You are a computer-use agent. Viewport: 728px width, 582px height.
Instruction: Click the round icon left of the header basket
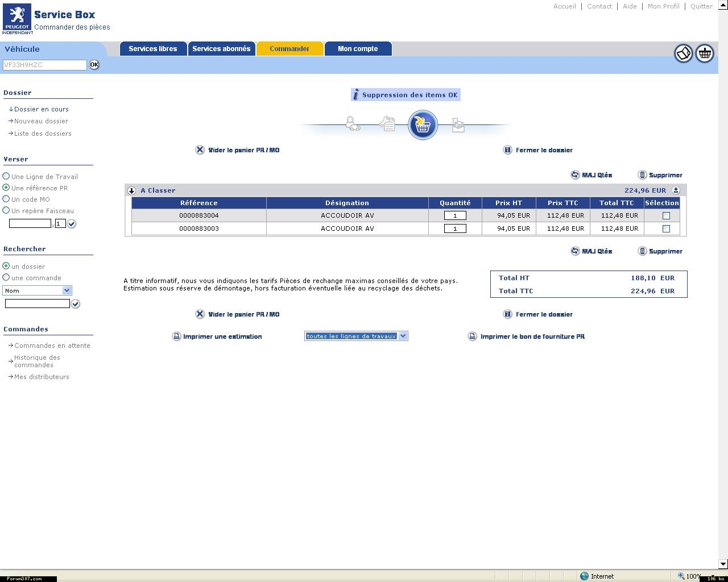point(683,53)
